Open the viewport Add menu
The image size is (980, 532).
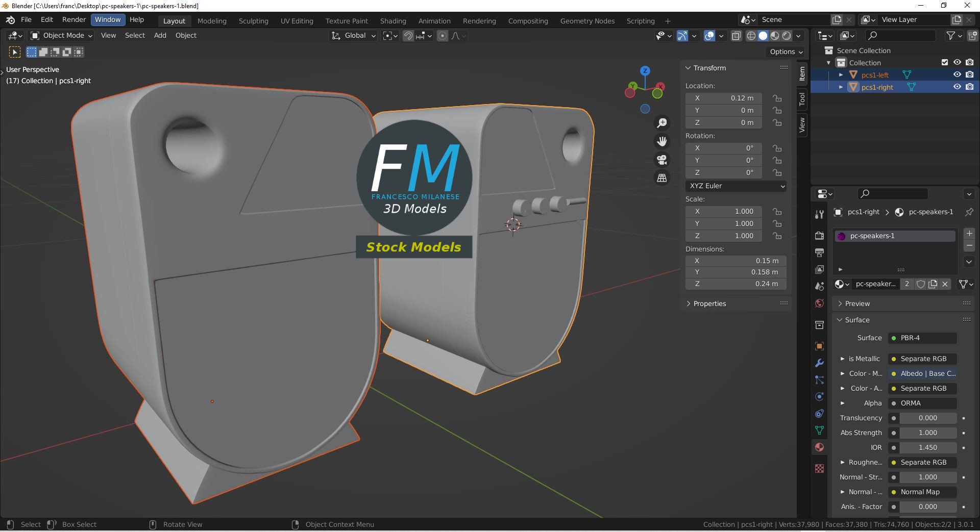point(160,36)
